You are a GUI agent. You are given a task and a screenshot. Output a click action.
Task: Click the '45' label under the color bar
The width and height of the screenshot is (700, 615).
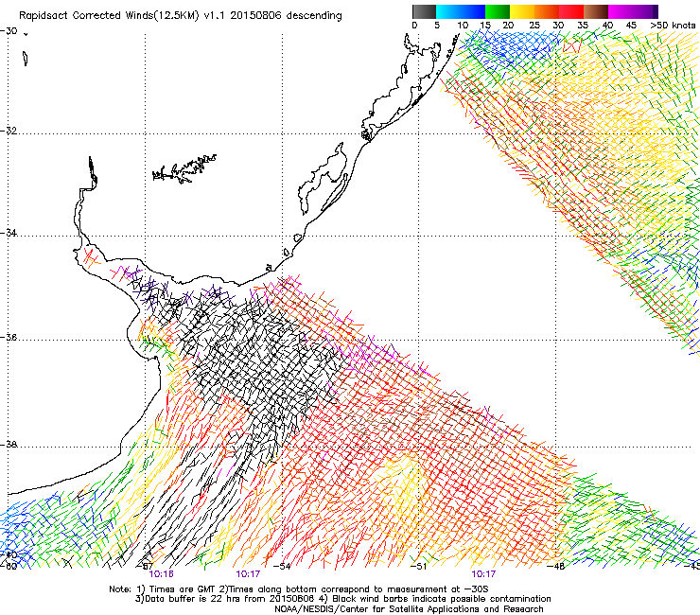pos(631,26)
